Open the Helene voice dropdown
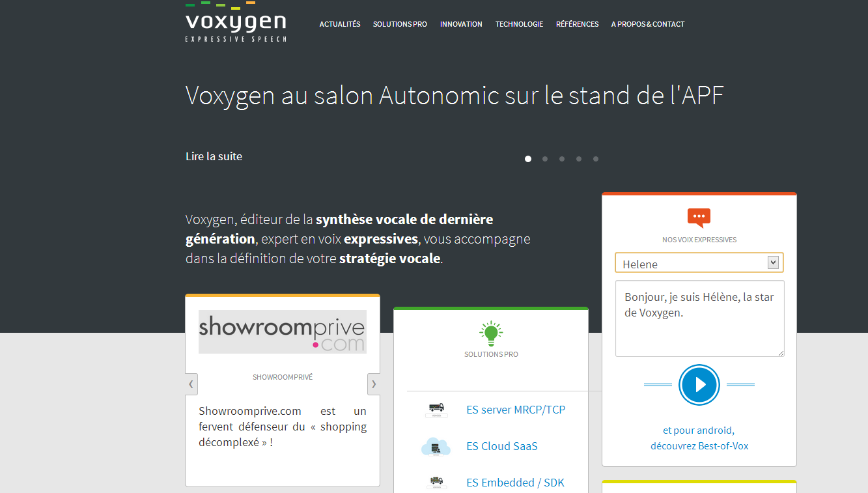Screen dimensions: 868x493 [699, 263]
